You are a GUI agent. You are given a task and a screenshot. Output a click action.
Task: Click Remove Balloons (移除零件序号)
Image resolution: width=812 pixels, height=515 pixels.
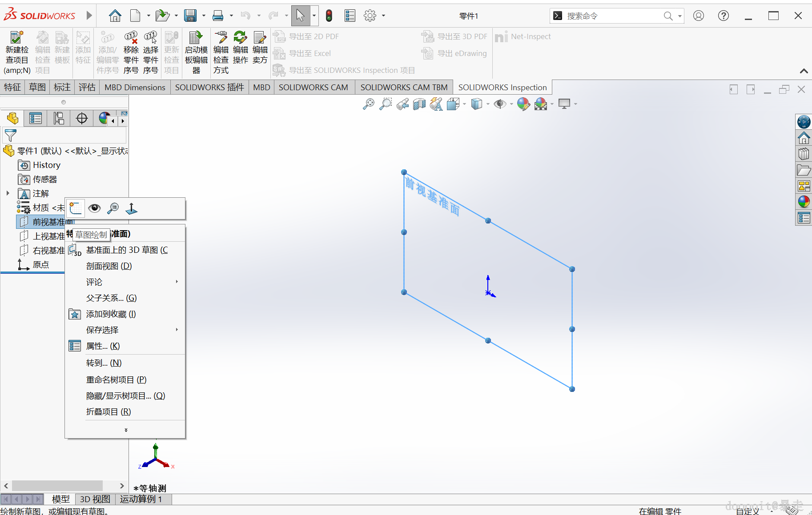click(131, 53)
